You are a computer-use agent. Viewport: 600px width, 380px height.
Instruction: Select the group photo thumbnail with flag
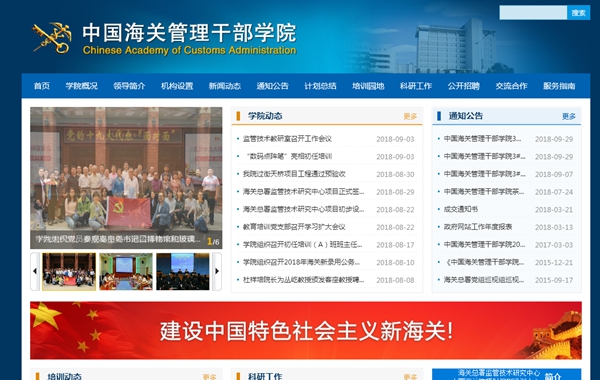pyautogui.click(x=69, y=271)
